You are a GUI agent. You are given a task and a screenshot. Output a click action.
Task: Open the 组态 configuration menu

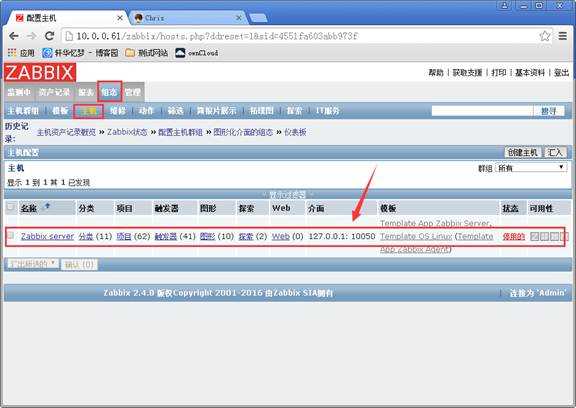pyautogui.click(x=109, y=92)
